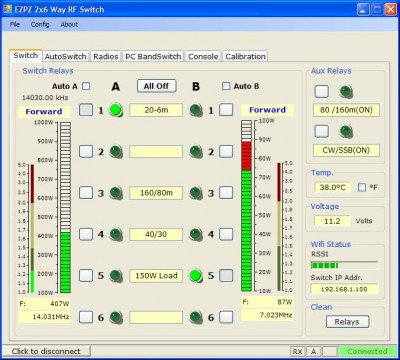Image resolution: width=400 pixels, height=360 pixels.
Task: Enable the Auto A checkbox
Action: click(x=86, y=86)
